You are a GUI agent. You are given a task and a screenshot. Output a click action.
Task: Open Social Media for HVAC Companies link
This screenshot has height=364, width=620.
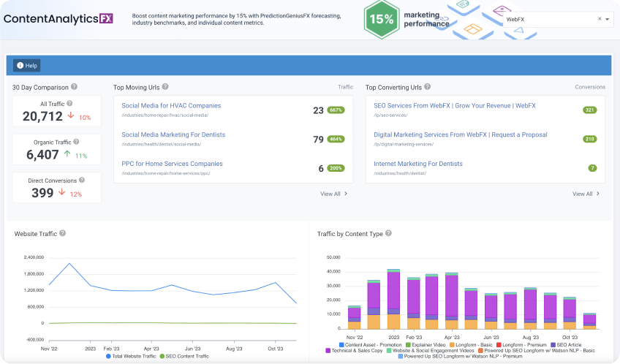click(171, 105)
